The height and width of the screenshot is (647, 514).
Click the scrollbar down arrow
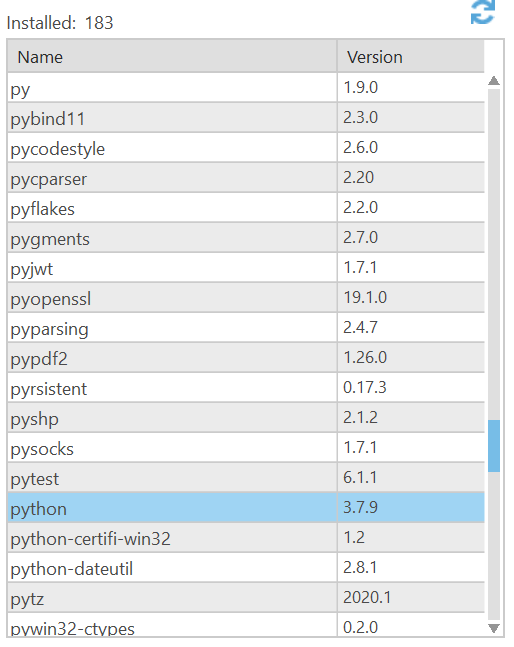(x=493, y=628)
